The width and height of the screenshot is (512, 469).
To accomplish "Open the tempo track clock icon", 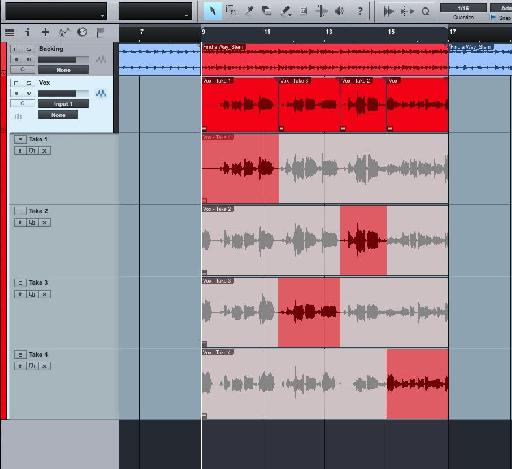I will click(x=82, y=32).
